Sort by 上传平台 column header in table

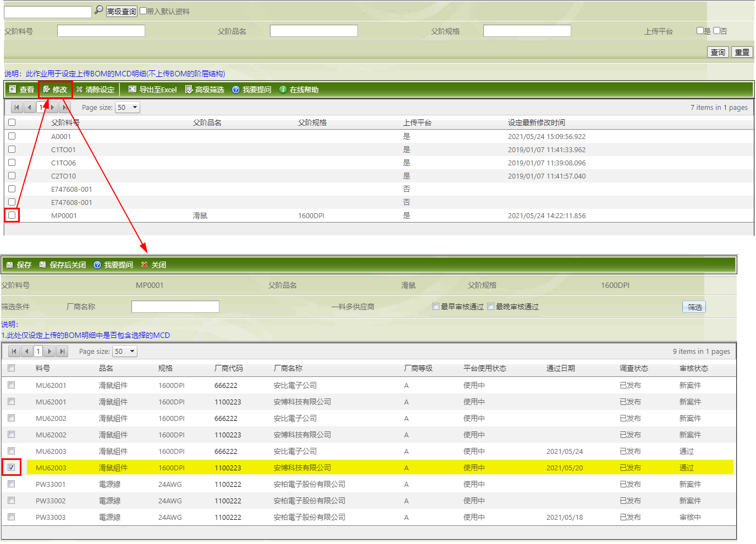(x=417, y=123)
